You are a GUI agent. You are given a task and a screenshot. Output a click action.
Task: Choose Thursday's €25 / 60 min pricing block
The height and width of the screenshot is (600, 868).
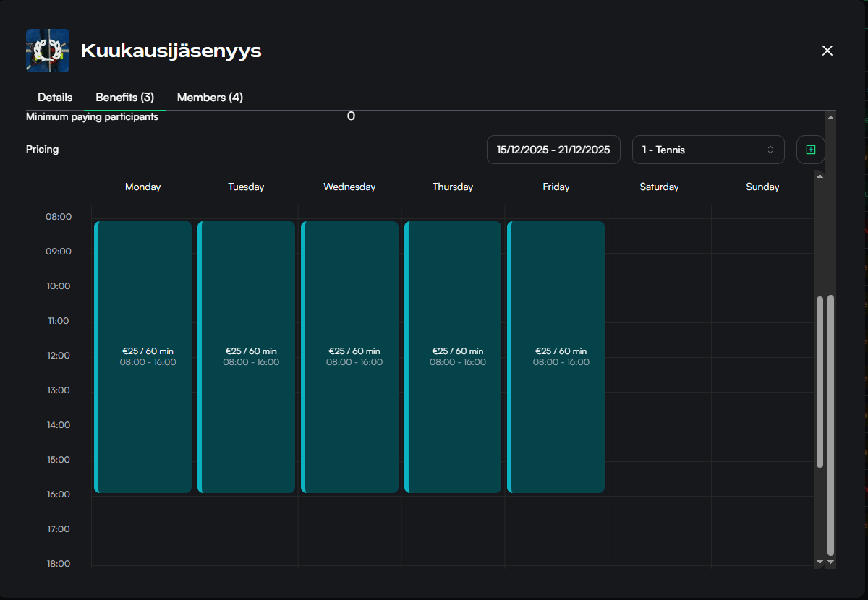(x=454, y=357)
